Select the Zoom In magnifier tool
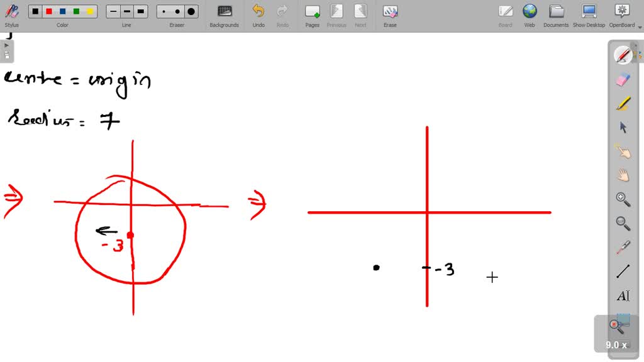 (623, 199)
